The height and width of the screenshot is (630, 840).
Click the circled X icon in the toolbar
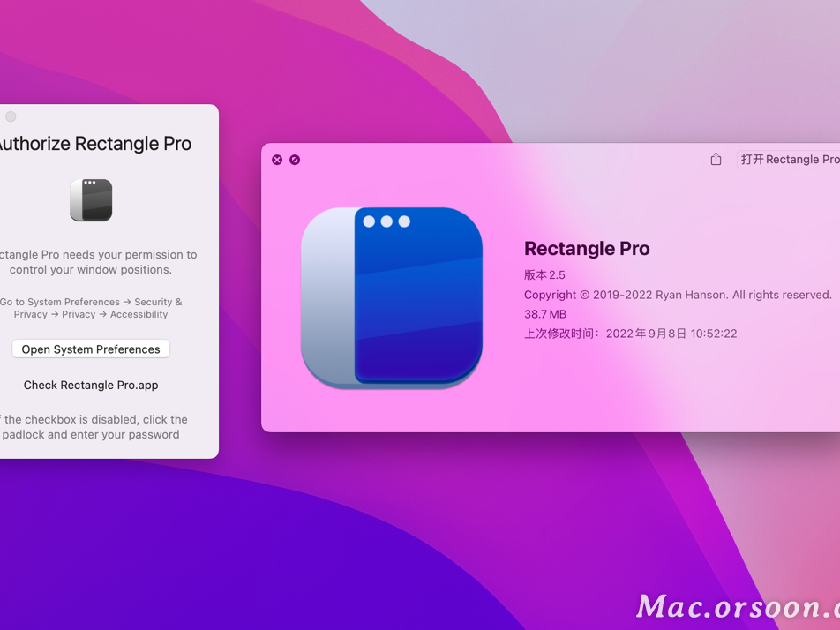click(x=277, y=160)
